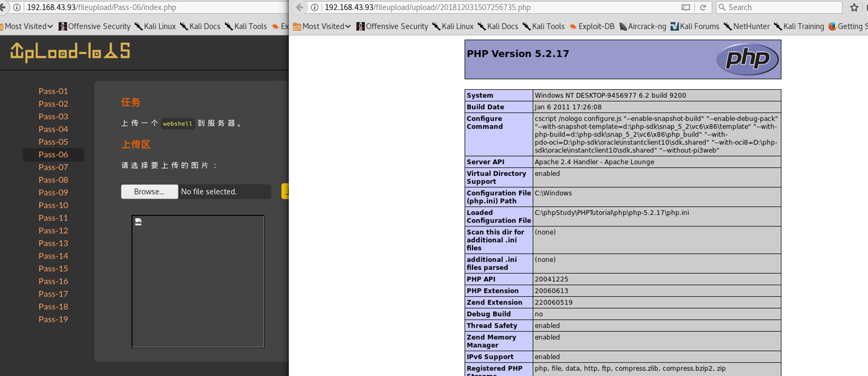The height and width of the screenshot is (376, 868).
Task: Navigate to Pass-18
Action: (53, 307)
